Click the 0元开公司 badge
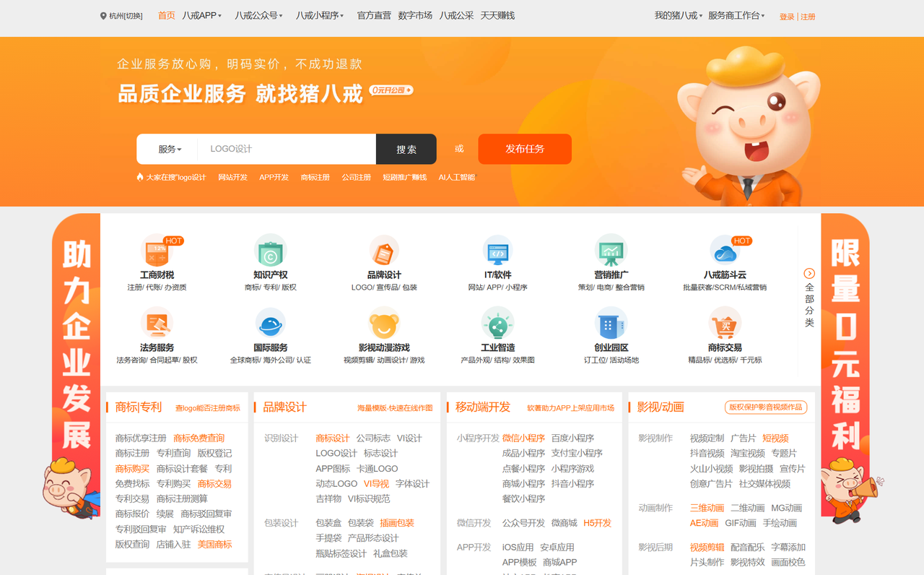 391,90
